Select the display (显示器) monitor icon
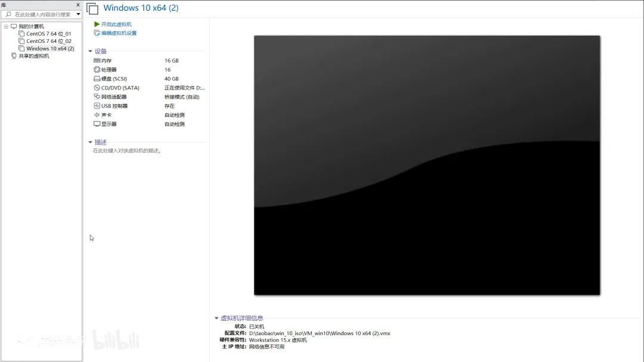The height and width of the screenshot is (362, 644). tap(97, 123)
